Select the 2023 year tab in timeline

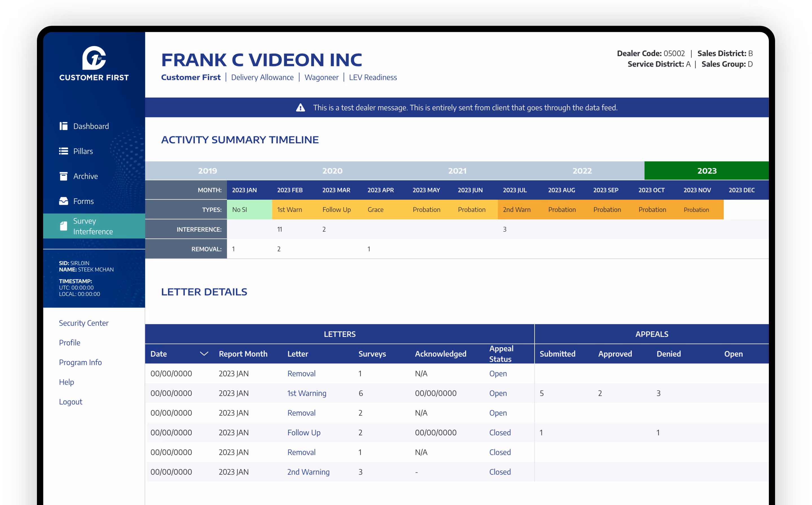pyautogui.click(x=707, y=171)
